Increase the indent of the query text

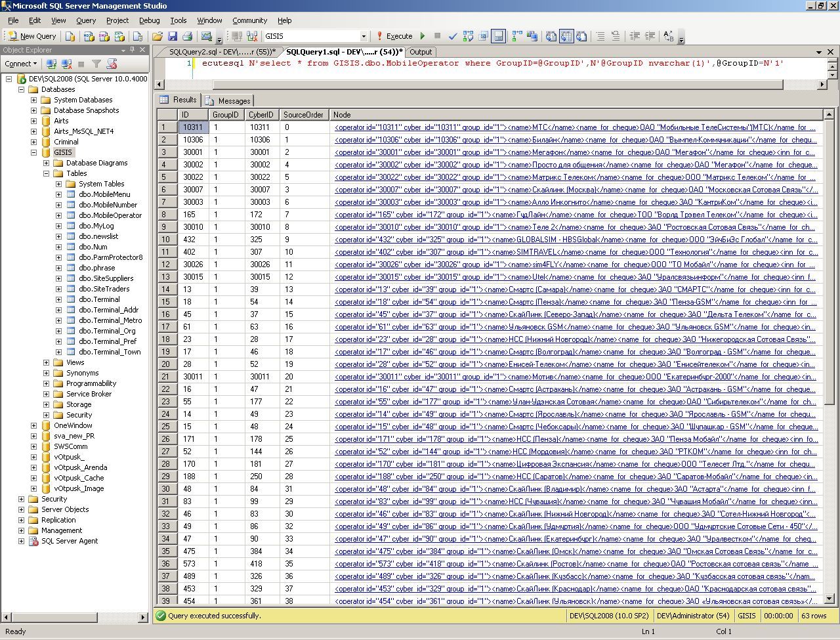[650, 36]
